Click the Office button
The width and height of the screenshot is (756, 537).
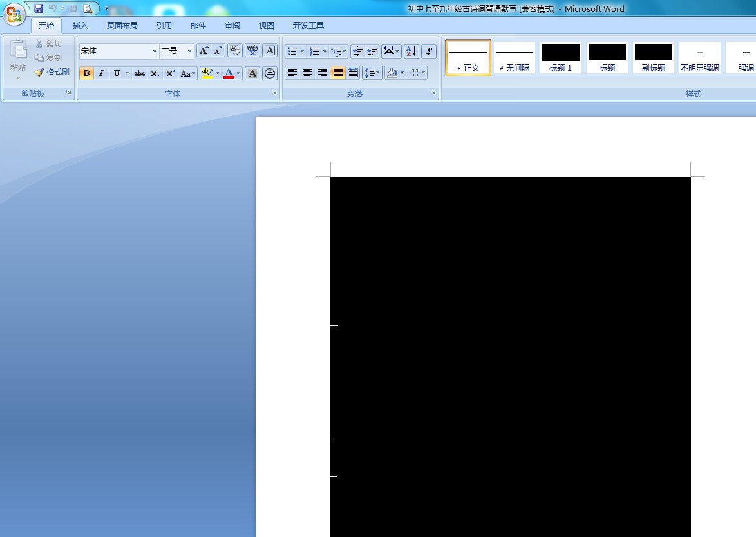coord(14,14)
